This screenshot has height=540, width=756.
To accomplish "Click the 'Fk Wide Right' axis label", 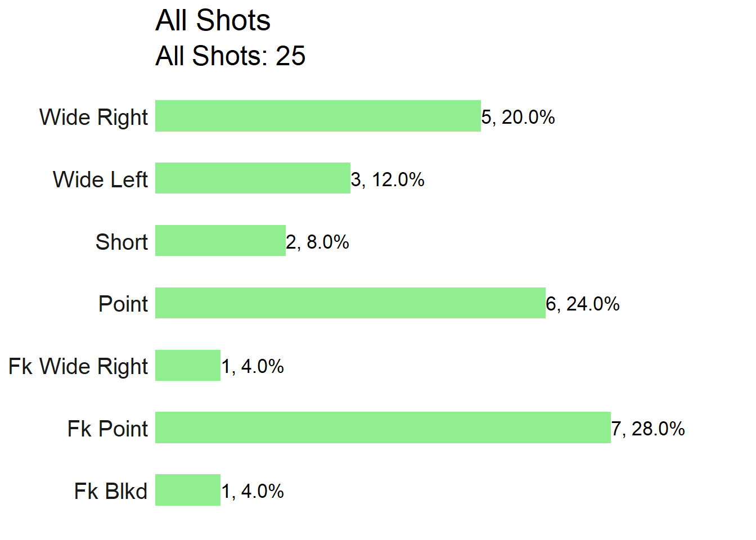I will 78,367.
